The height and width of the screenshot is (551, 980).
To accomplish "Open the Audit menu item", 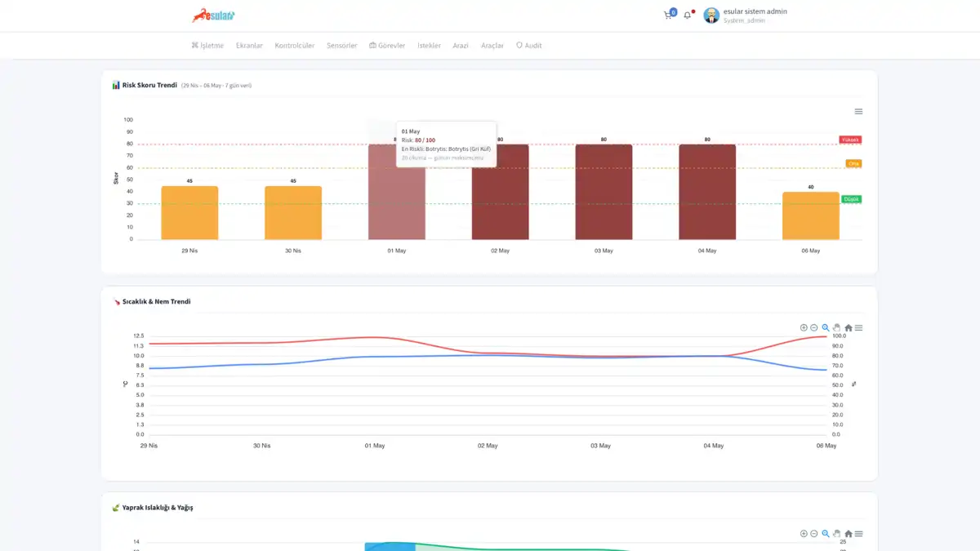I will pyautogui.click(x=528, y=46).
